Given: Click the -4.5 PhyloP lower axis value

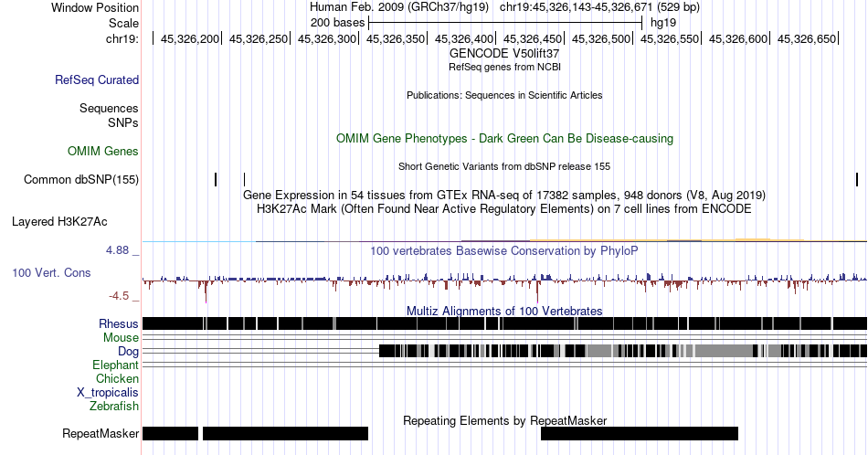Looking at the screenshot, I should tap(119, 296).
